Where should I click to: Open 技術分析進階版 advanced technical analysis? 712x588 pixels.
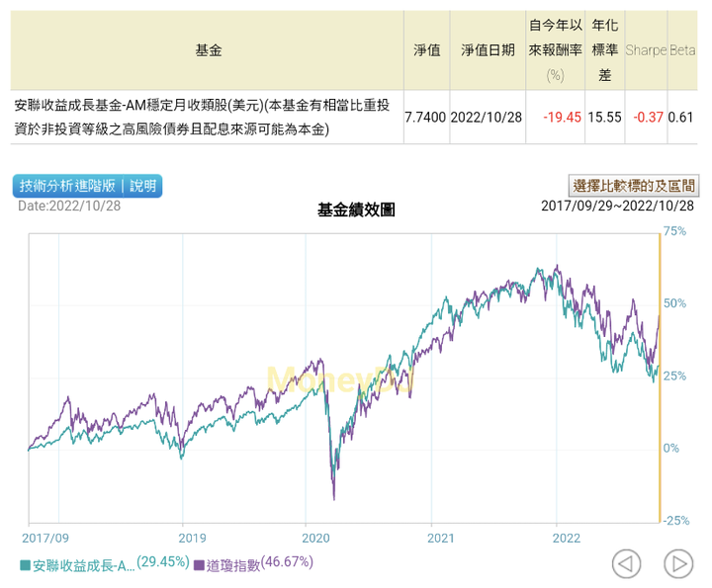(67, 186)
